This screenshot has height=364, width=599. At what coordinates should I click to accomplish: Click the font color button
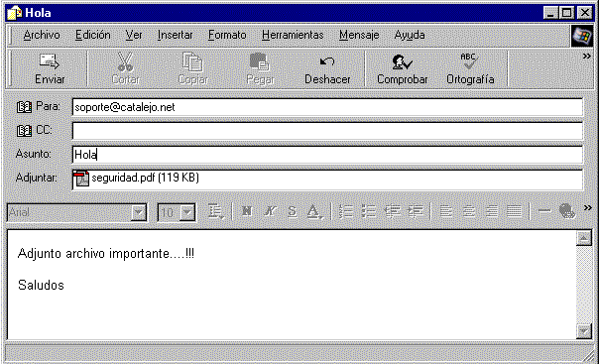pyautogui.click(x=314, y=211)
